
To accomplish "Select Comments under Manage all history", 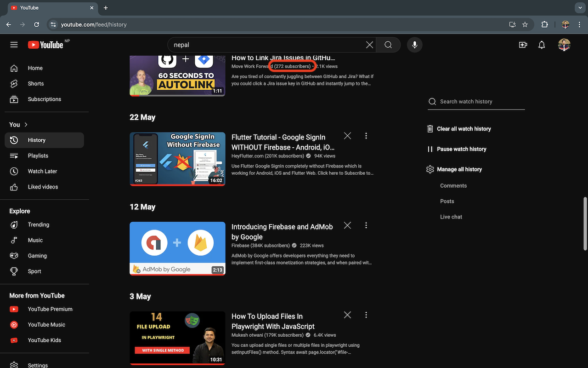I will point(453,185).
